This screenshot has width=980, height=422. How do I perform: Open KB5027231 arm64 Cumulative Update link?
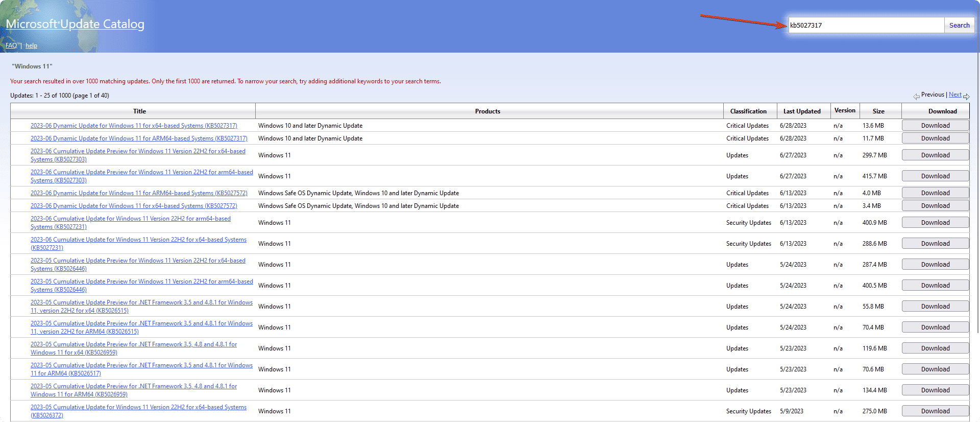(131, 223)
